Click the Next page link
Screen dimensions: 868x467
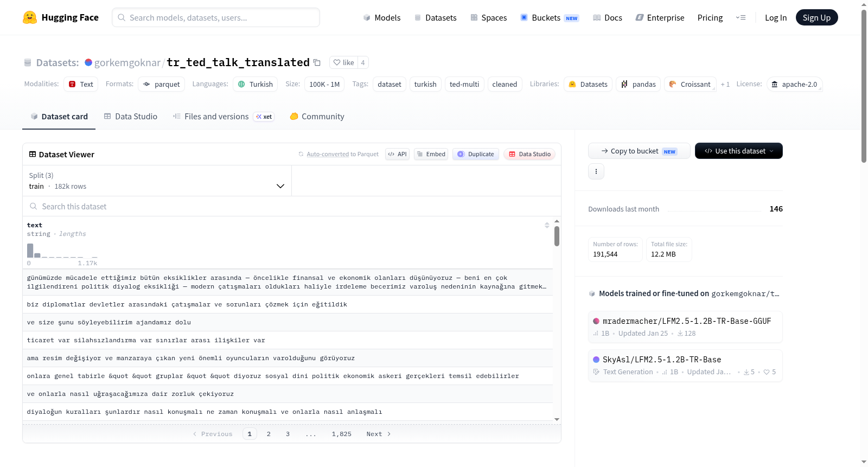pos(379,434)
